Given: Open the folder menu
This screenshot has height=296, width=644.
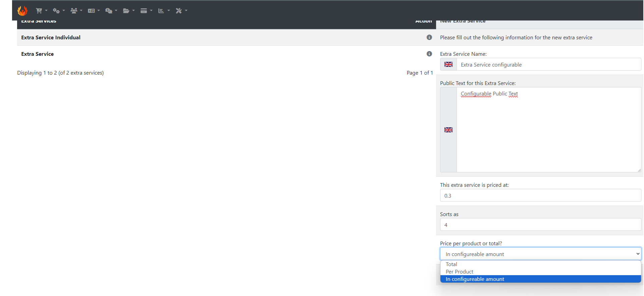Looking at the screenshot, I should (x=128, y=11).
